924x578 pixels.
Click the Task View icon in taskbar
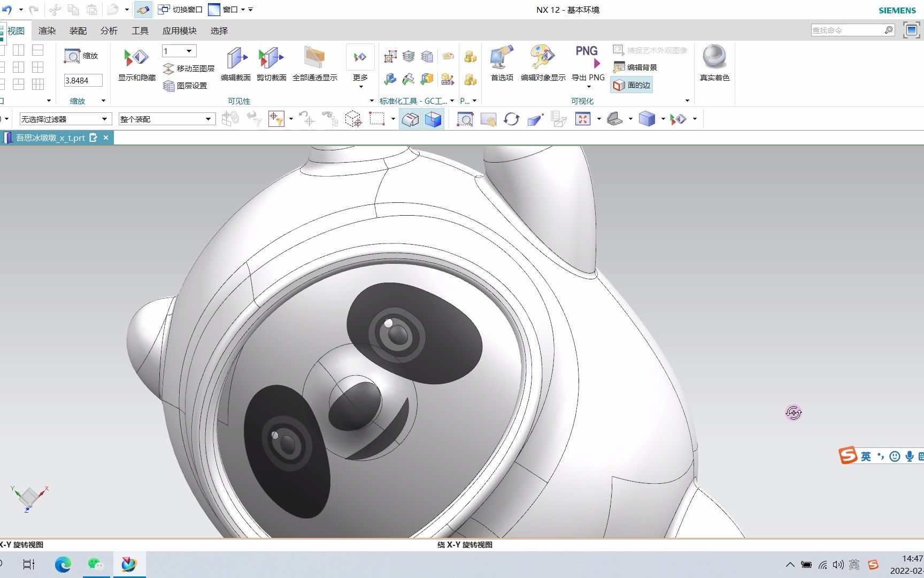pos(29,564)
